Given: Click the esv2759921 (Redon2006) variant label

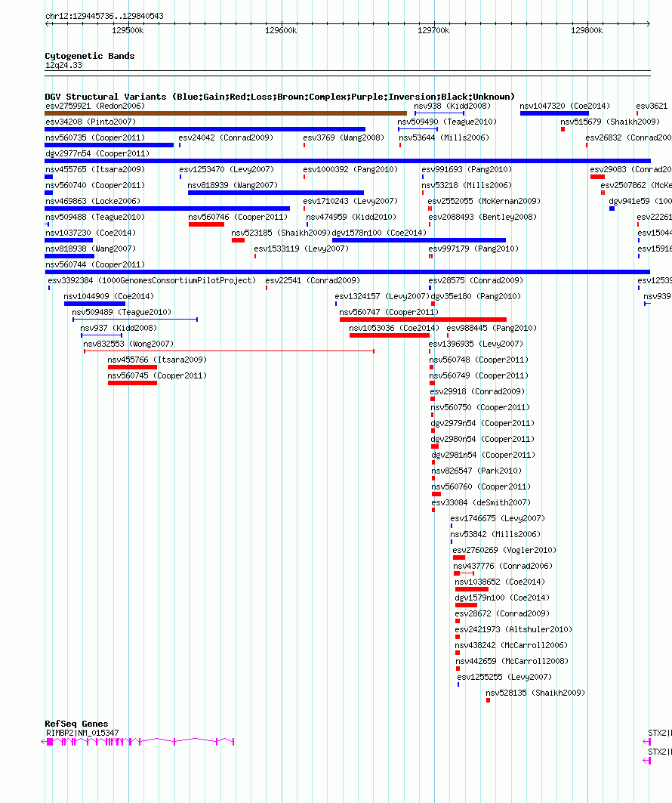Looking at the screenshot, I should 95,106.
